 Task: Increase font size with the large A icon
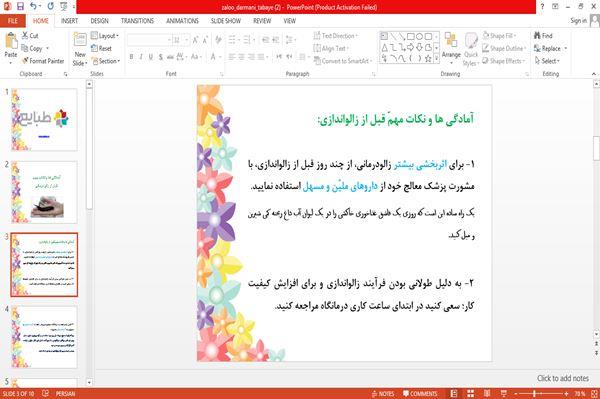[x=196, y=40]
